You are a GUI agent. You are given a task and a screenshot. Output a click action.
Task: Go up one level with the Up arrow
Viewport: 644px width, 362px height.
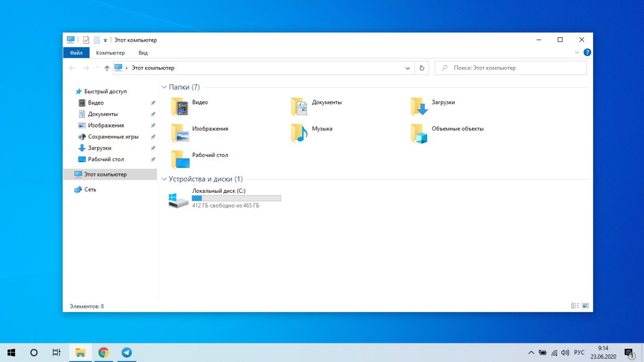point(107,68)
